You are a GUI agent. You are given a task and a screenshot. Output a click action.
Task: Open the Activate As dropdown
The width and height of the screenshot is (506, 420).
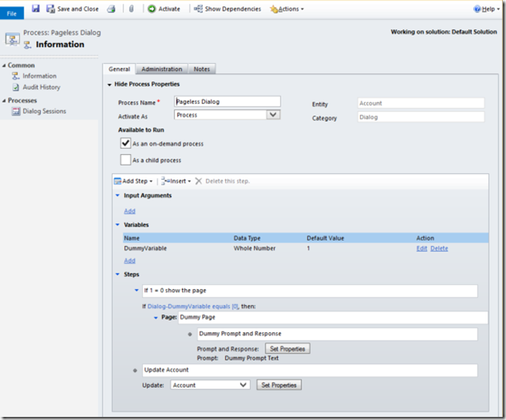pos(272,115)
